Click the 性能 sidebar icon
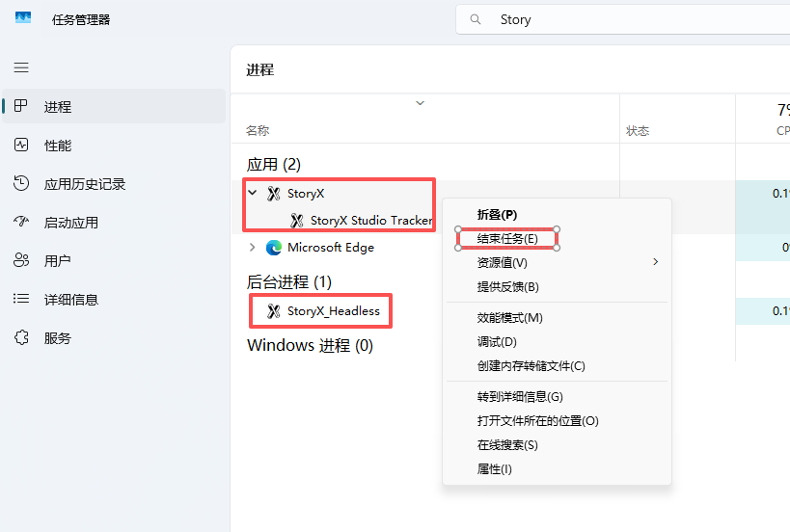Image resolution: width=790 pixels, height=532 pixels. click(21, 145)
